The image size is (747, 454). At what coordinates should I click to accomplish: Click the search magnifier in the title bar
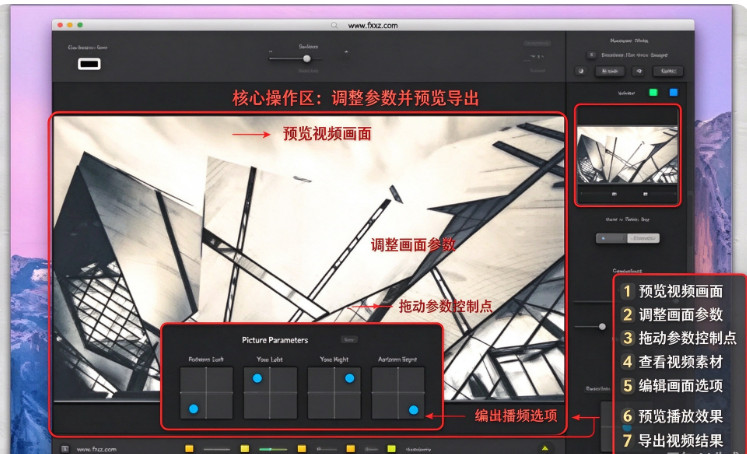(x=334, y=25)
